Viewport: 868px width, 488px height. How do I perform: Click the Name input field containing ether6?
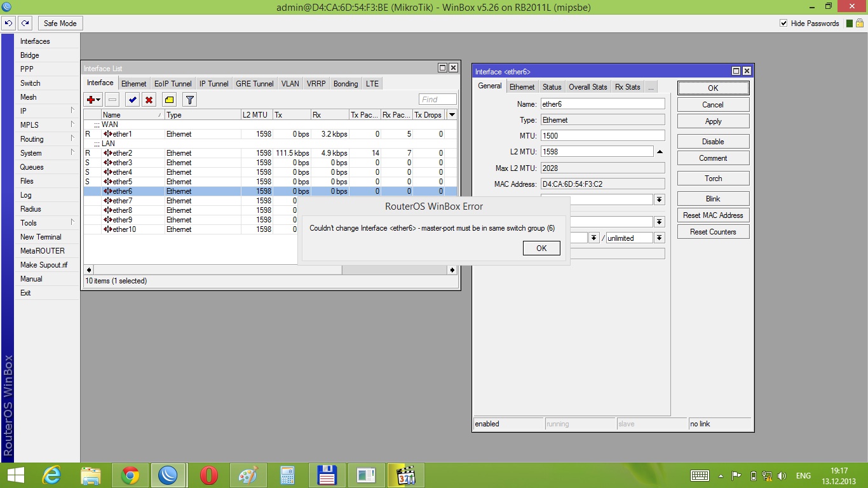pyautogui.click(x=602, y=104)
